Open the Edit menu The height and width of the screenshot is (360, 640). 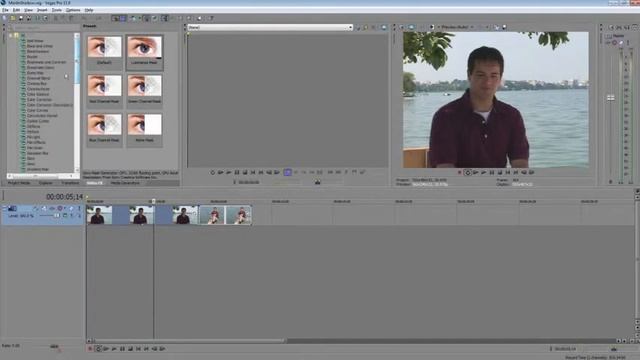pyautogui.click(x=16, y=10)
